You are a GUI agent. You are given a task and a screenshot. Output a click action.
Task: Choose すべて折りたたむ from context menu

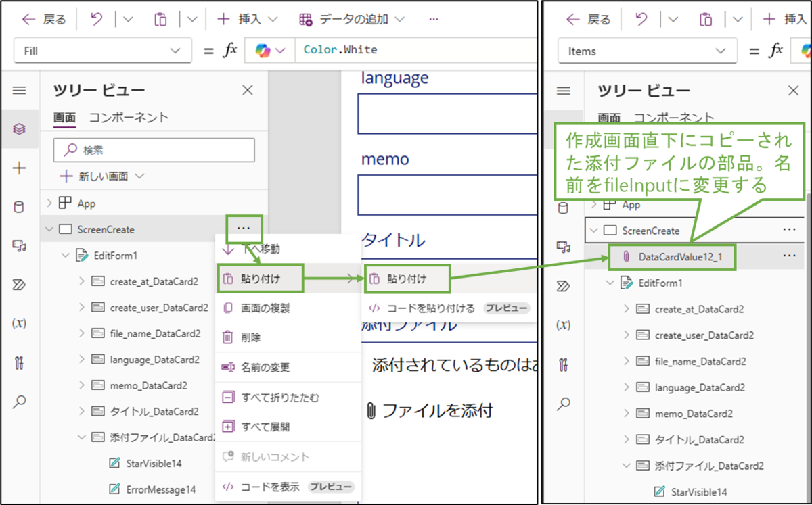coord(288,398)
